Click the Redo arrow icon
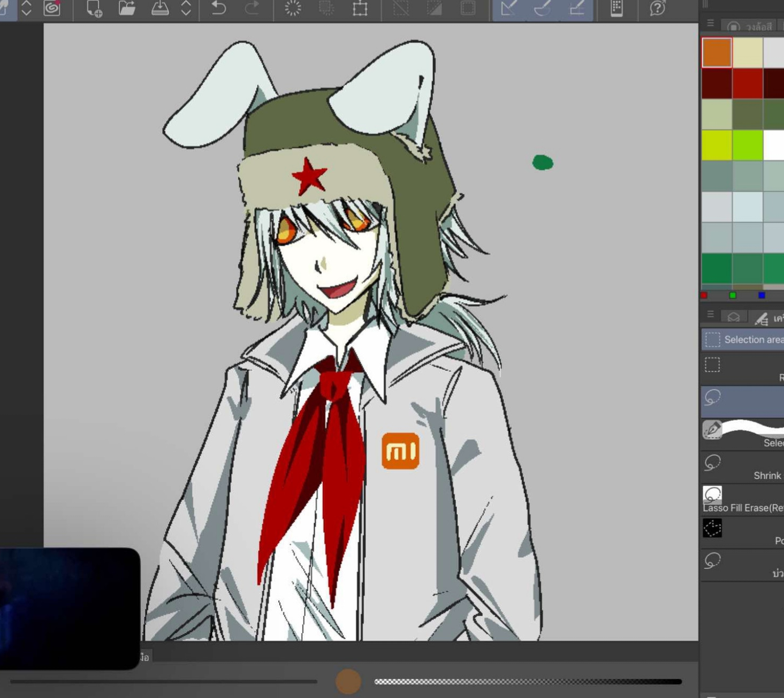 (252, 8)
